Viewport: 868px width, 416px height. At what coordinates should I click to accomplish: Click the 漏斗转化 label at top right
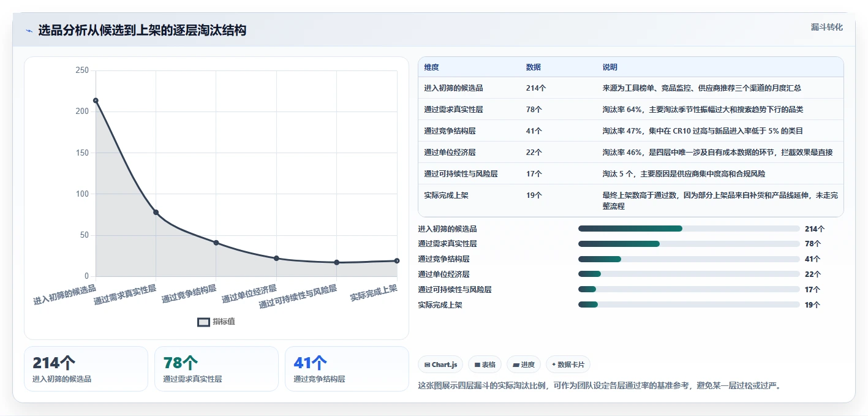[x=827, y=27]
